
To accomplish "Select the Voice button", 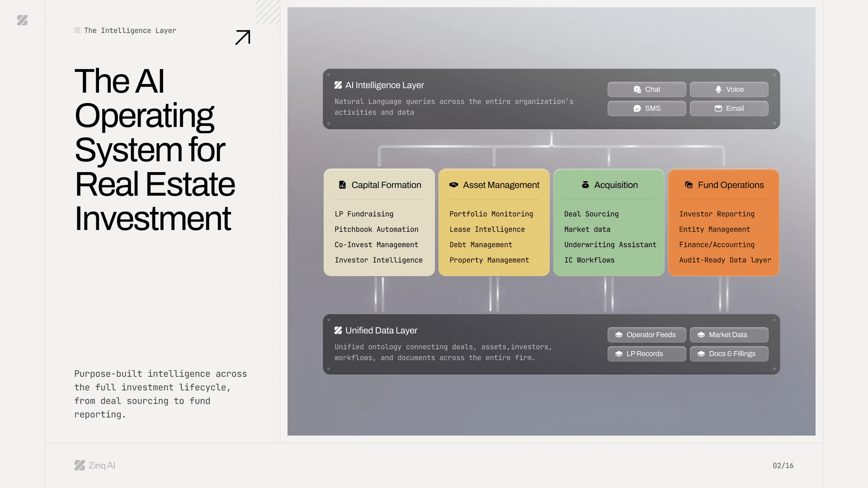I will click(x=729, y=89).
